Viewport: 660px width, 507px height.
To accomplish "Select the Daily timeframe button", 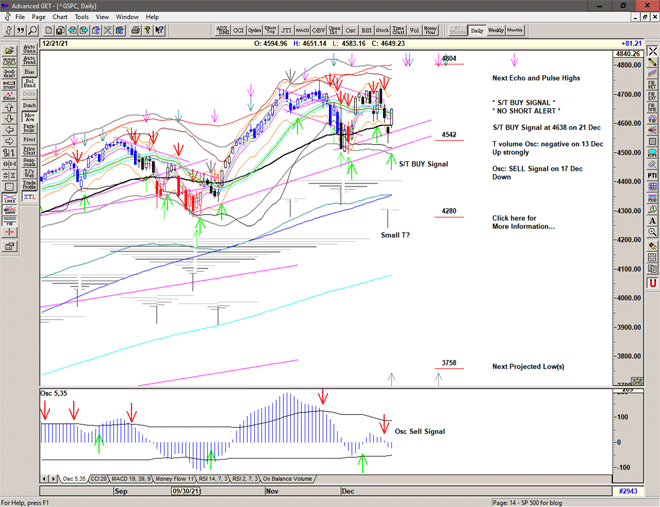I will (477, 30).
